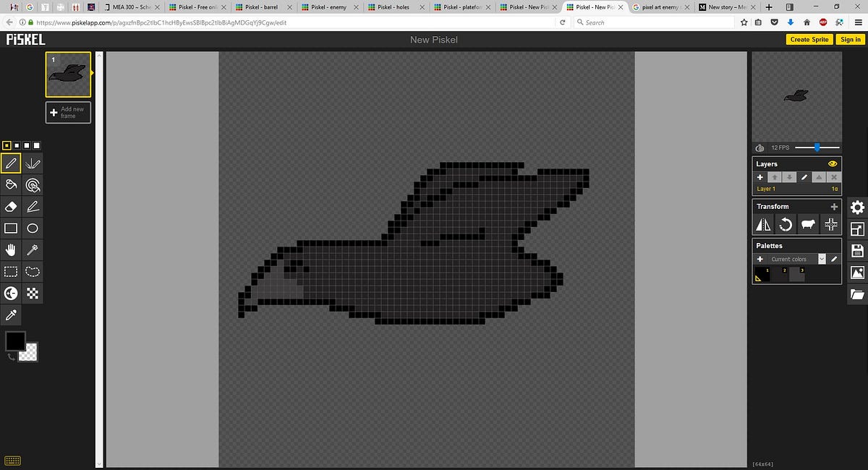868x470 pixels.
Task: Open the search engine dropdown in Firefox search bar
Action: pos(582,22)
